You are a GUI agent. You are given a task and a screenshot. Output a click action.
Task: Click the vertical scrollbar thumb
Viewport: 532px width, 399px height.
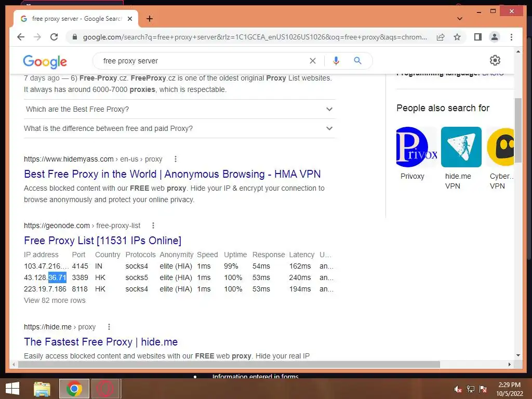[x=518, y=130]
